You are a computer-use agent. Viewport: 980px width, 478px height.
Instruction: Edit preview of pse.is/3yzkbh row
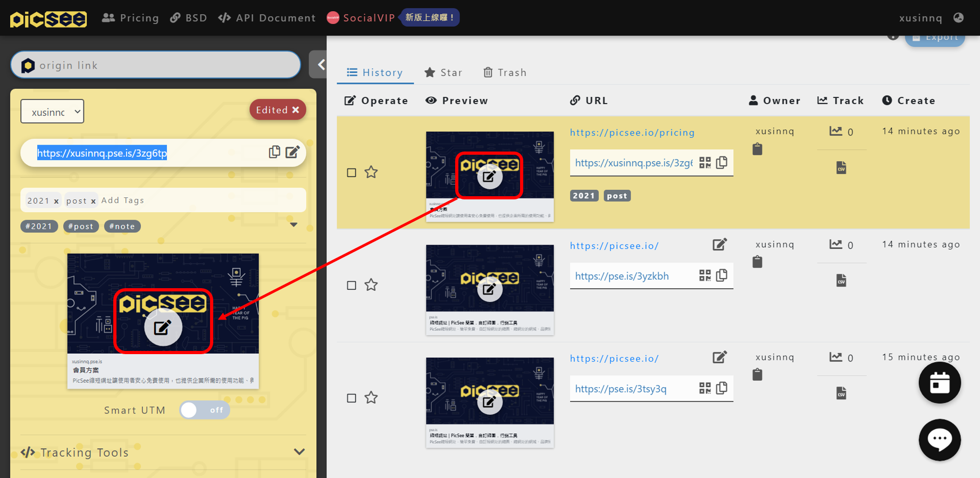click(x=489, y=289)
